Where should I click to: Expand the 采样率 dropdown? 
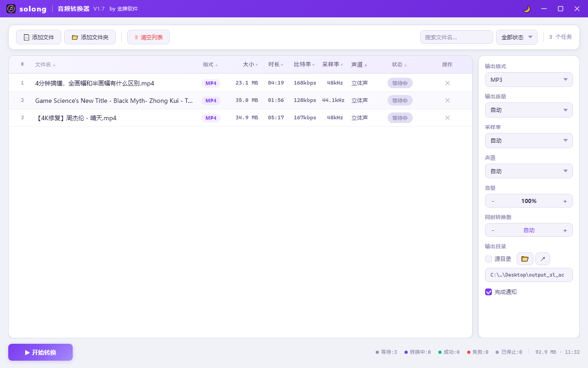[x=529, y=140]
